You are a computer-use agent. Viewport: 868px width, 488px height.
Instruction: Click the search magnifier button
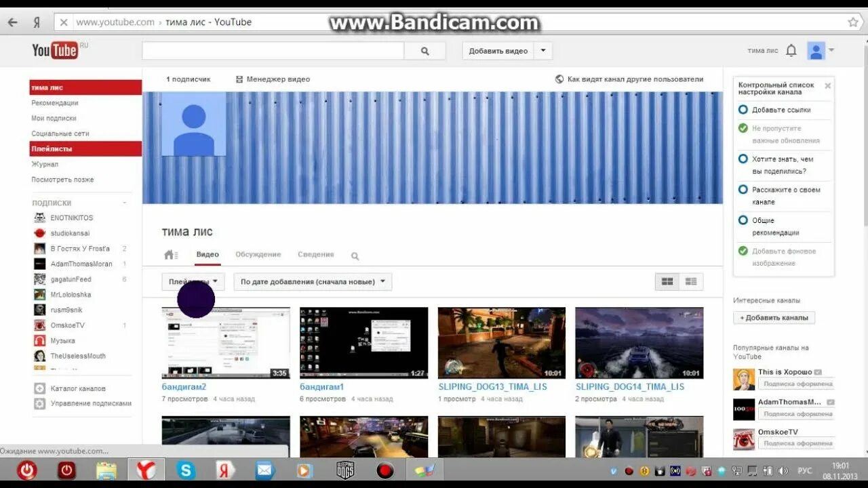(x=425, y=51)
